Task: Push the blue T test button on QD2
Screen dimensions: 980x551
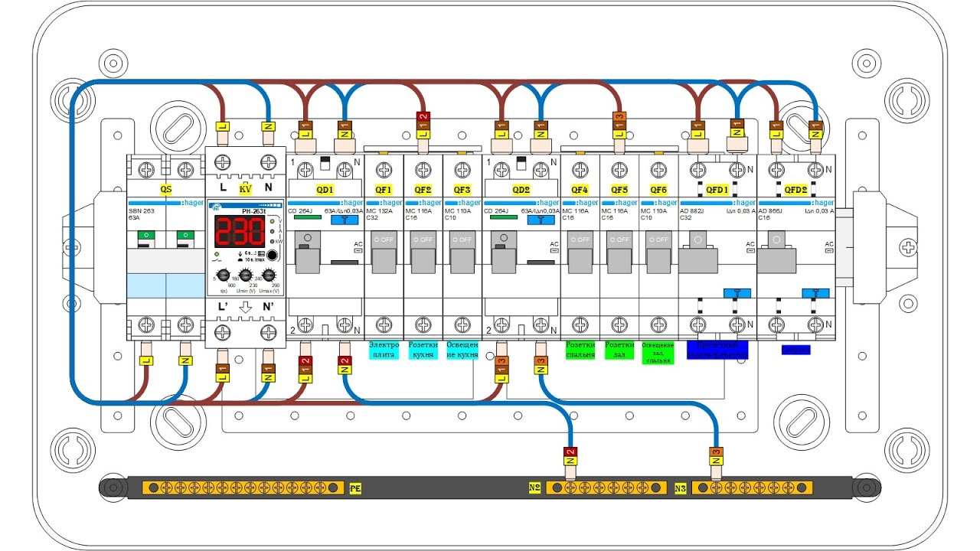Action: 541,220
